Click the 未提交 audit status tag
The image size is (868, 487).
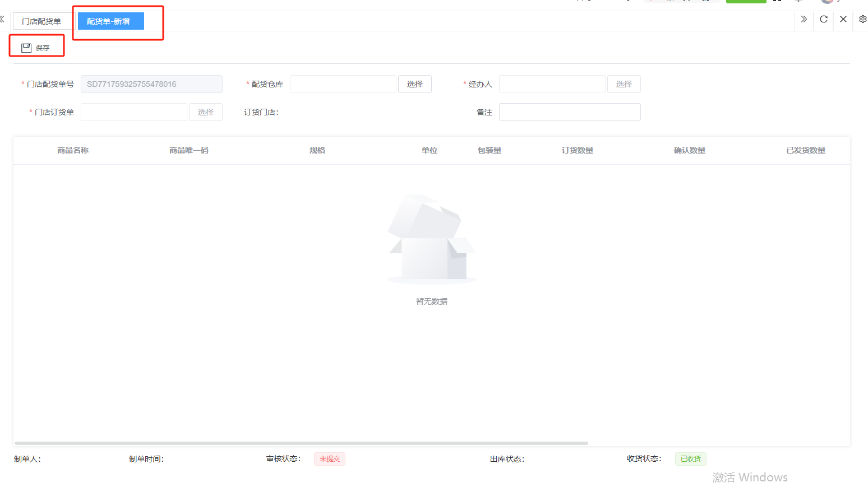(330, 459)
